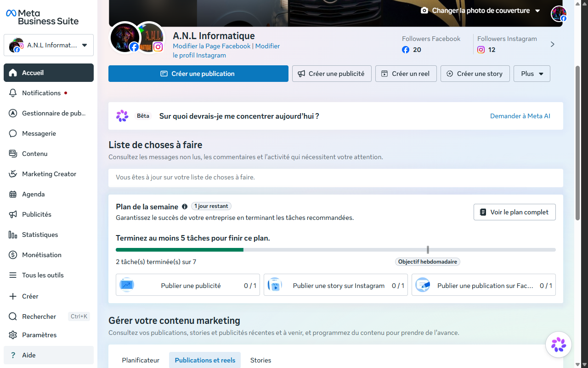588x368 pixels.
Task: Follow the Modifier le profil Instagram link
Action: (x=226, y=51)
